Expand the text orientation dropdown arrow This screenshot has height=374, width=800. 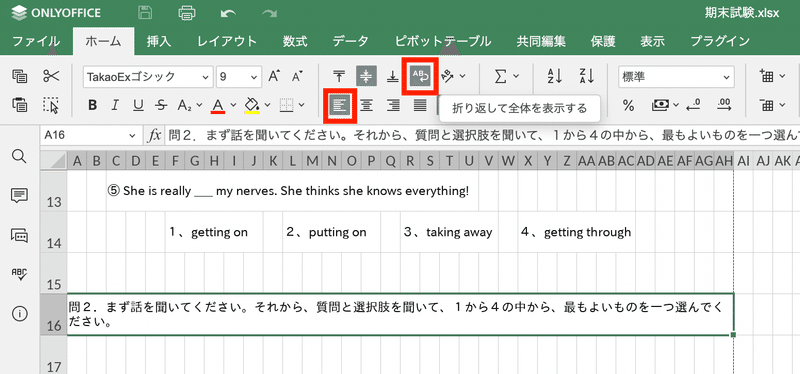[x=462, y=77]
